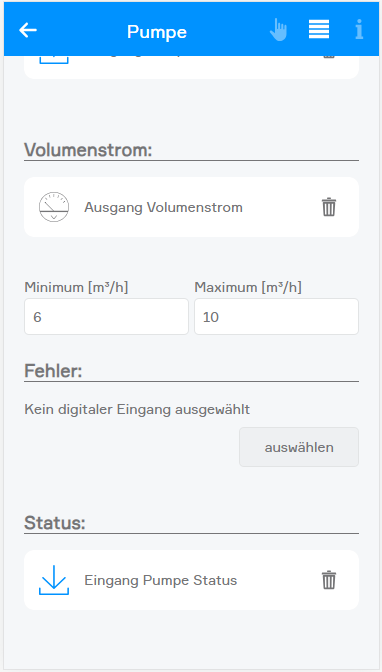This screenshot has height=672, width=382.
Task: Click the Status section heading
Action: point(55,523)
